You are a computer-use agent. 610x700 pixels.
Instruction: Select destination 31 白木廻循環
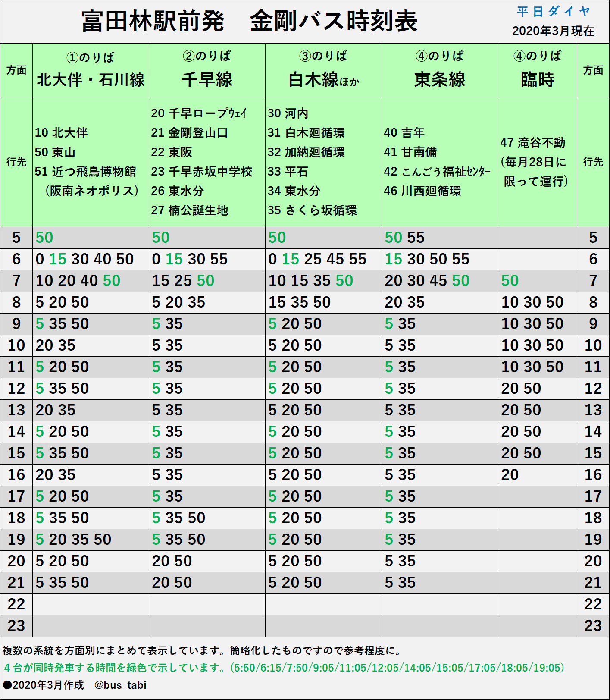point(306,132)
